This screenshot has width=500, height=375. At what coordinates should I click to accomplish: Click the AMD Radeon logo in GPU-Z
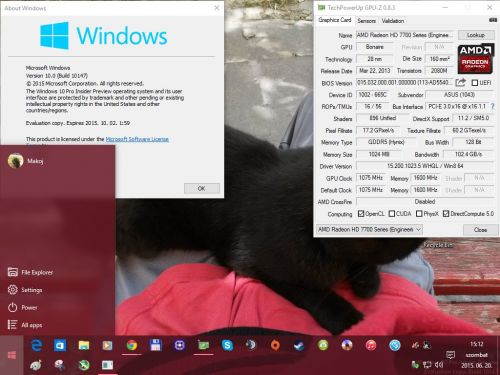point(475,59)
